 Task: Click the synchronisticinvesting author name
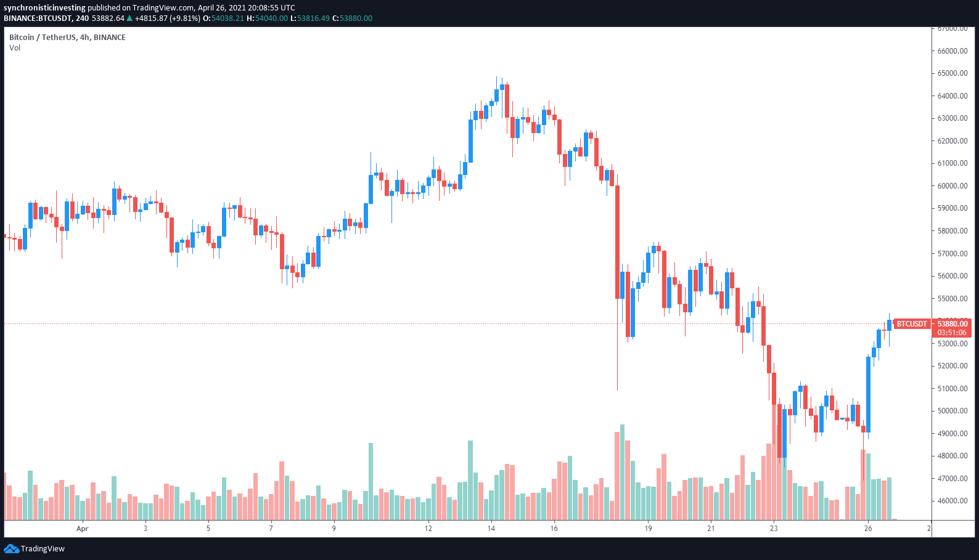pyautogui.click(x=44, y=8)
